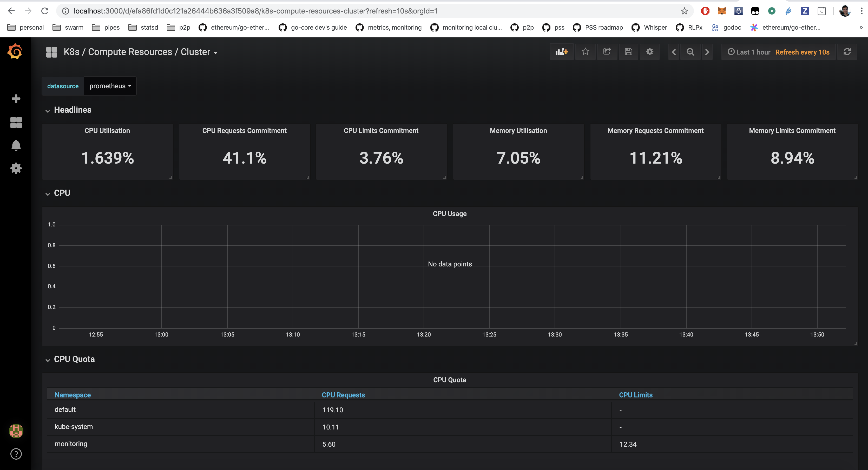Viewport: 868px width, 470px height.
Task: Open the Last 1 hour time picker
Action: (x=749, y=52)
